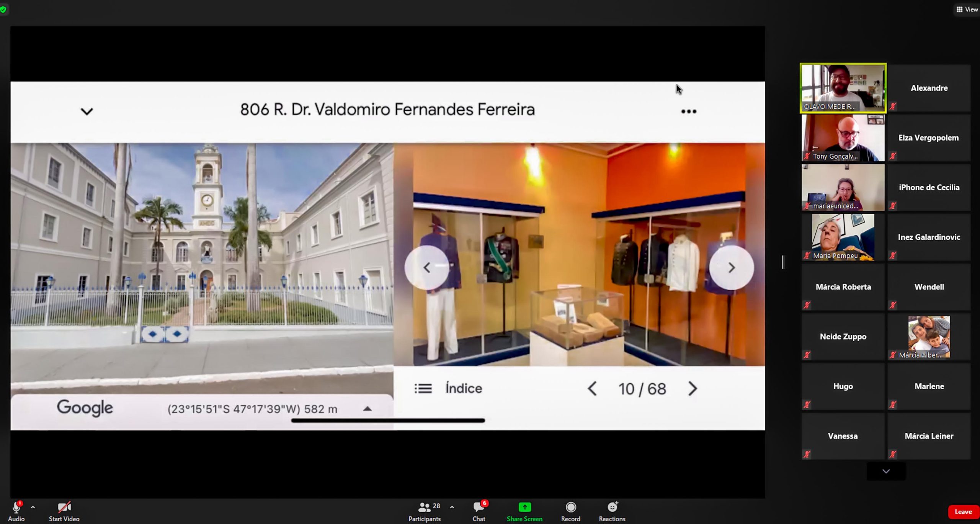Click the Participants icon in toolbar
Screen dimensions: 980x524
click(424, 508)
